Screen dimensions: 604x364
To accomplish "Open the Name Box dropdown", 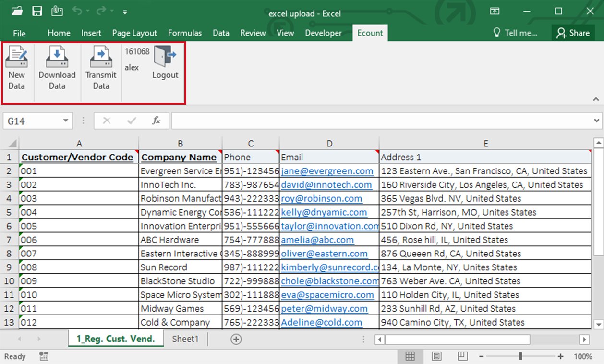I will [x=65, y=121].
